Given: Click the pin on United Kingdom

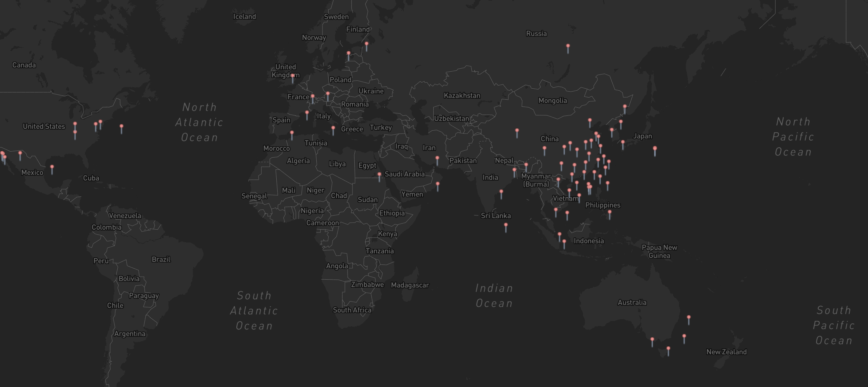Looking at the screenshot, I should coord(292,76).
